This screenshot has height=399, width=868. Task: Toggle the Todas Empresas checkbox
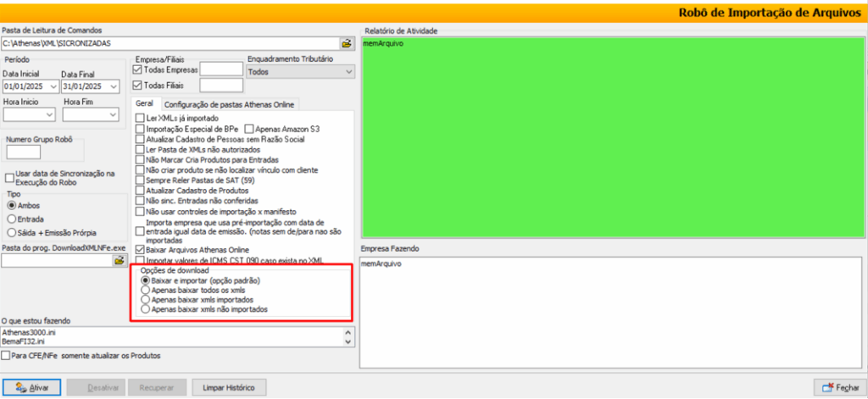[140, 69]
